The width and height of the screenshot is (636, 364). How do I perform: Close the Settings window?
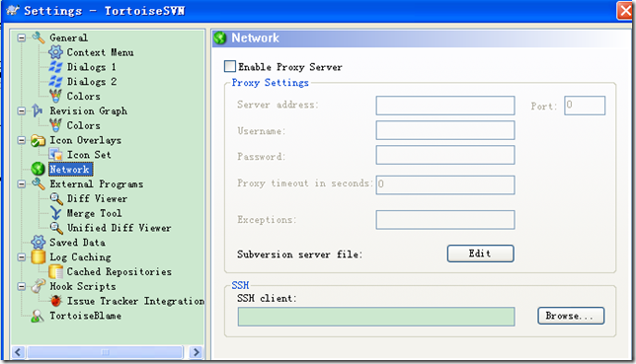pyautogui.click(x=624, y=11)
